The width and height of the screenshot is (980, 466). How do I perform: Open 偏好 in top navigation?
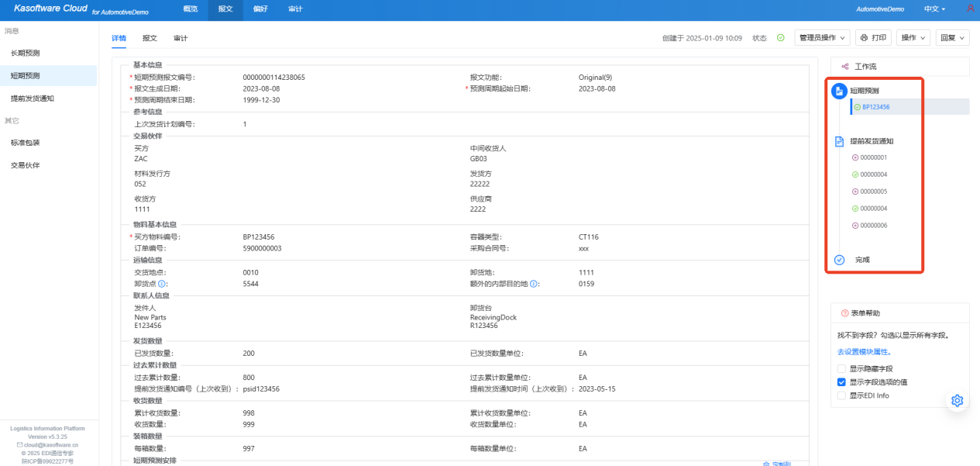(x=260, y=9)
